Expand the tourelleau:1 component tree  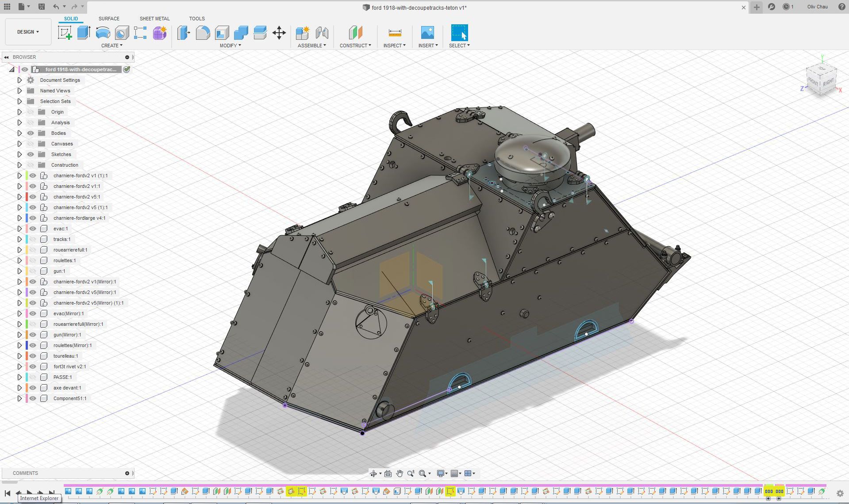(x=19, y=356)
